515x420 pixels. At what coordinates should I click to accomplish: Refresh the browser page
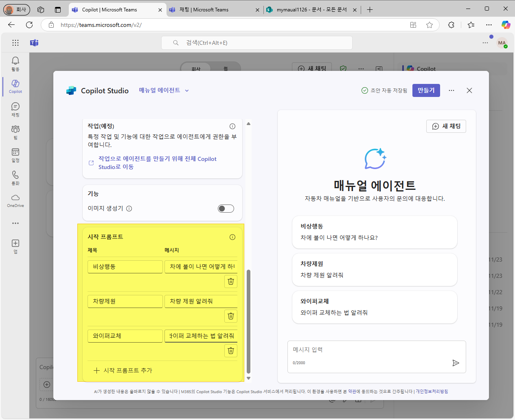[x=29, y=25]
